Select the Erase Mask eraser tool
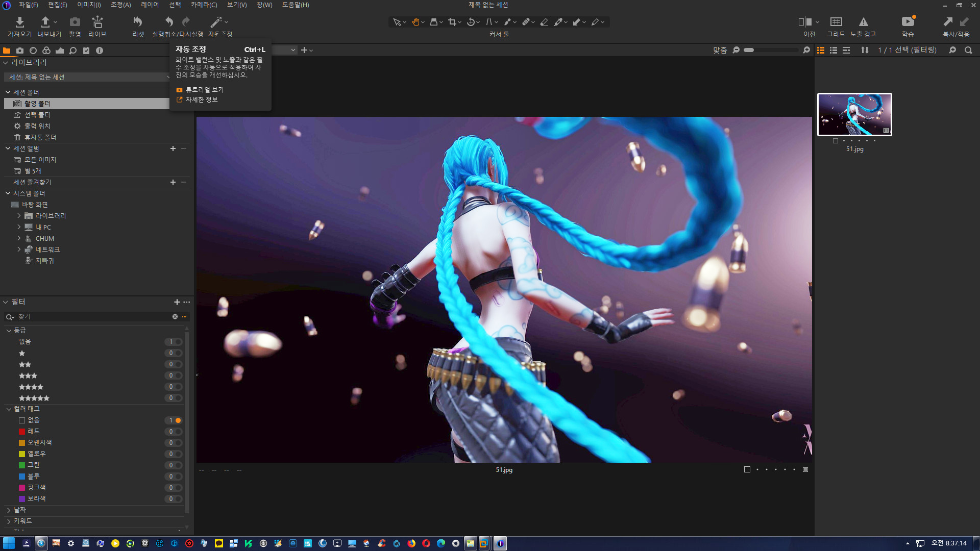This screenshot has width=980, height=551. coord(544,22)
